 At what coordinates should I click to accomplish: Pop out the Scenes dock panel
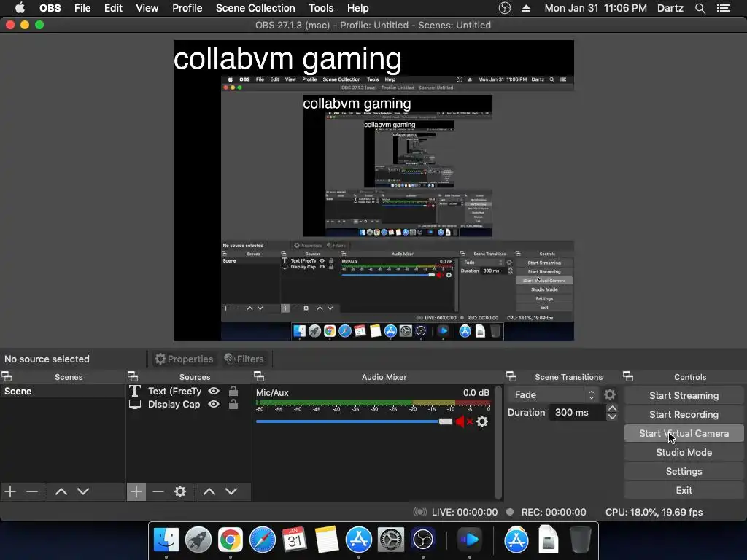pos(7,377)
